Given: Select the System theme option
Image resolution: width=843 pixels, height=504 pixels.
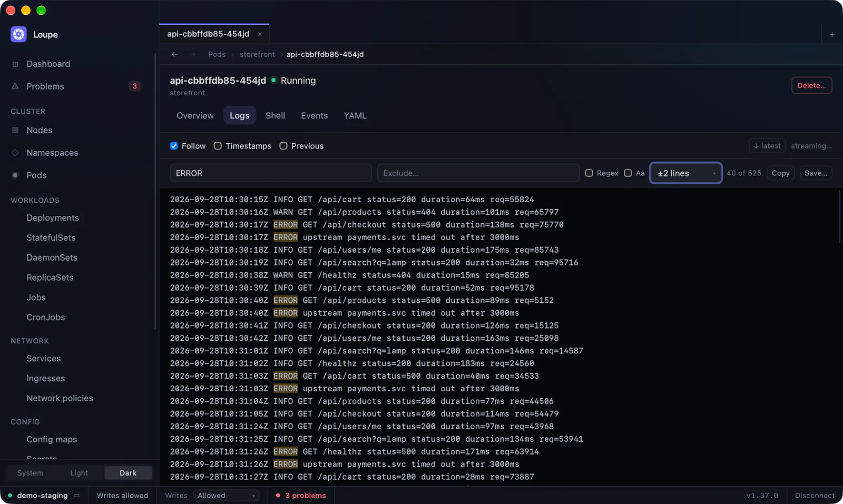Looking at the screenshot, I should (31, 473).
